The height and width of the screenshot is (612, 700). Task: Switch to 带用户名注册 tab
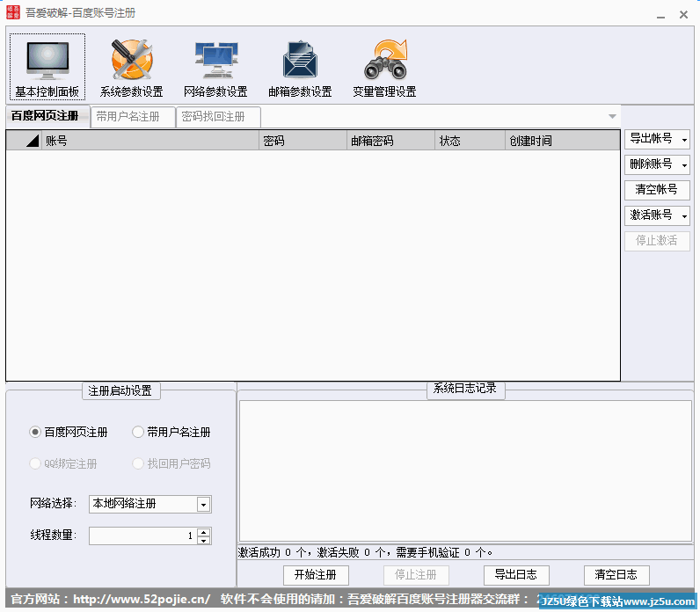click(132, 117)
